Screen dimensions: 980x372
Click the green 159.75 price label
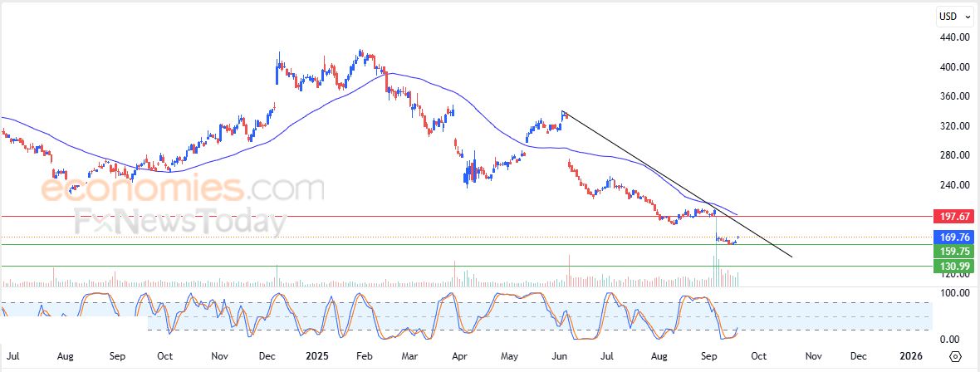[953, 251]
